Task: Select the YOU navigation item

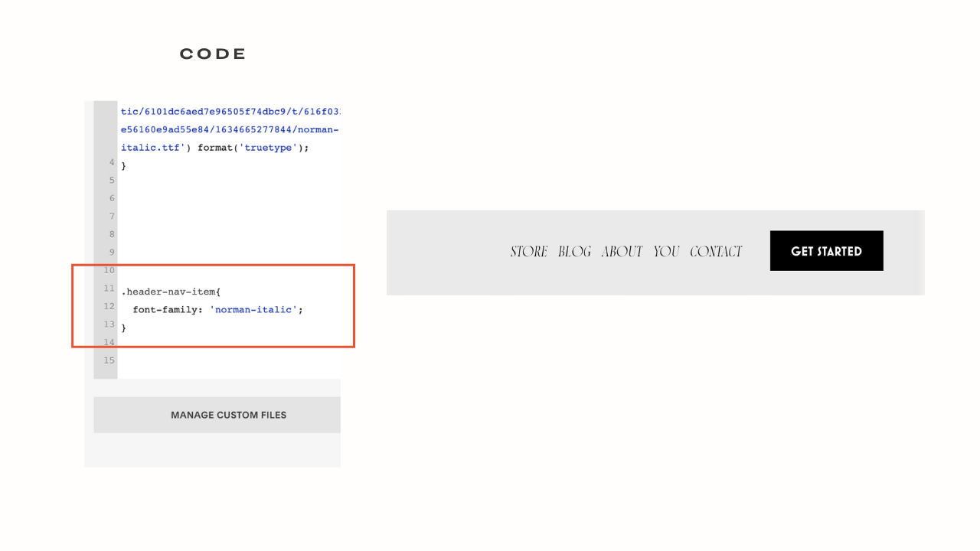Action: click(x=666, y=251)
